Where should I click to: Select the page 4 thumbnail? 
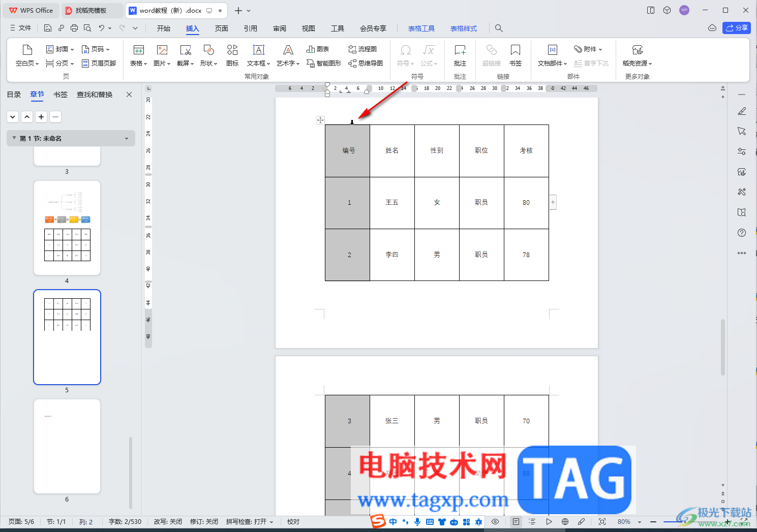pos(67,228)
